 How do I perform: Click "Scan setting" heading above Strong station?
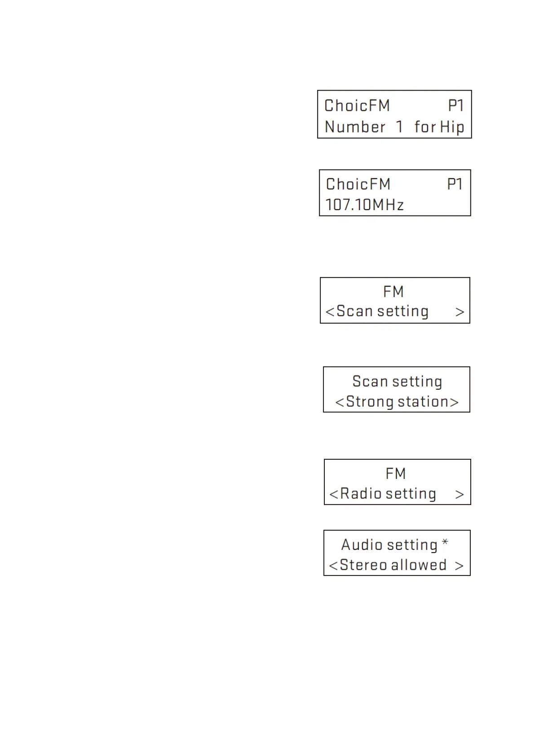[x=397, y=381]
